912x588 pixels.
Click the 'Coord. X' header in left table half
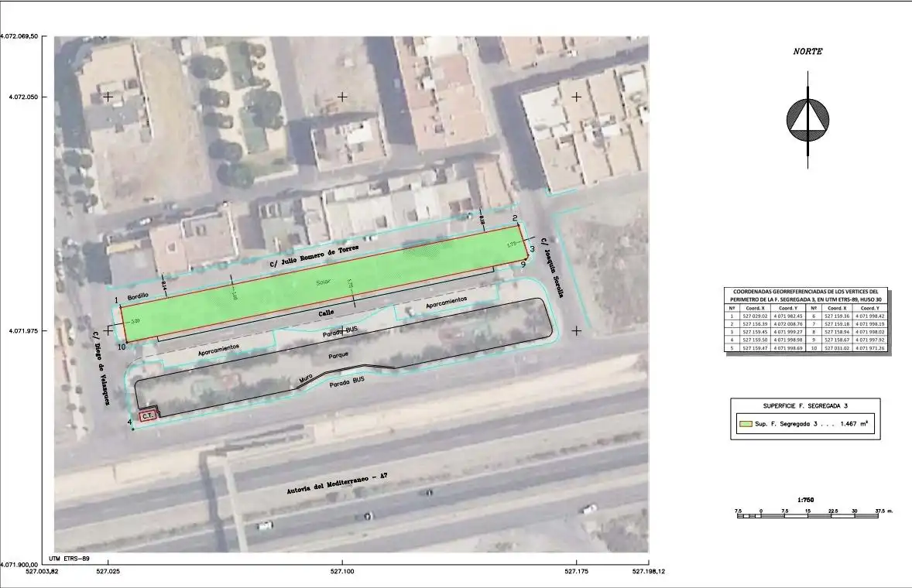(755, 308)
